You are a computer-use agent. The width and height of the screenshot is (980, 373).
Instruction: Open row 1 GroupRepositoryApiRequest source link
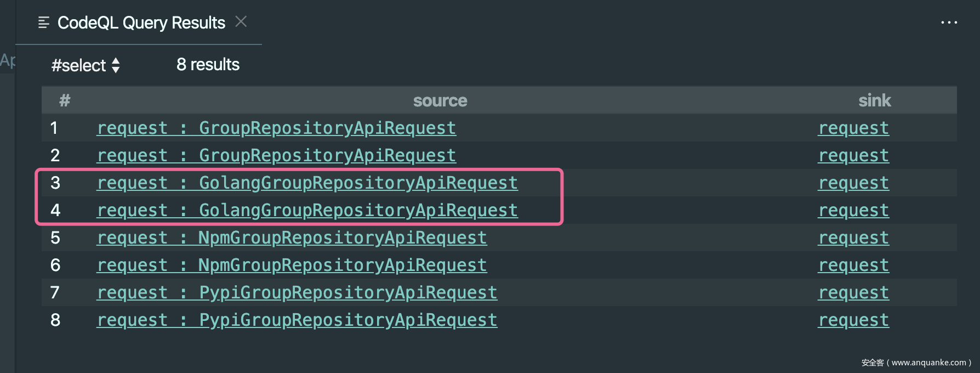(x=276, y=128)
